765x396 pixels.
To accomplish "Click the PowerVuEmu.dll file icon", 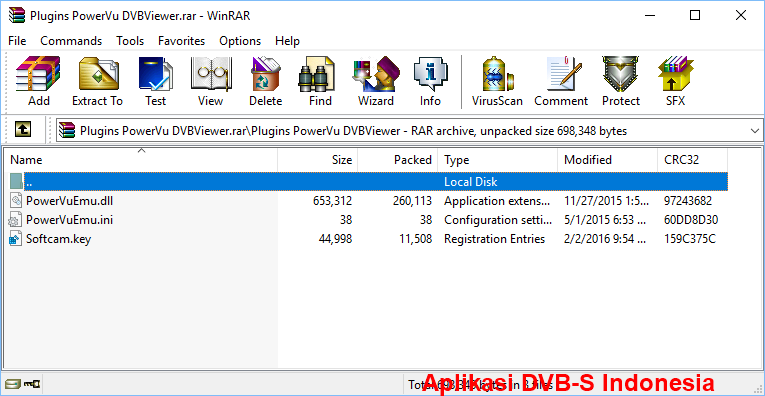I will click(x=16, y=200).
